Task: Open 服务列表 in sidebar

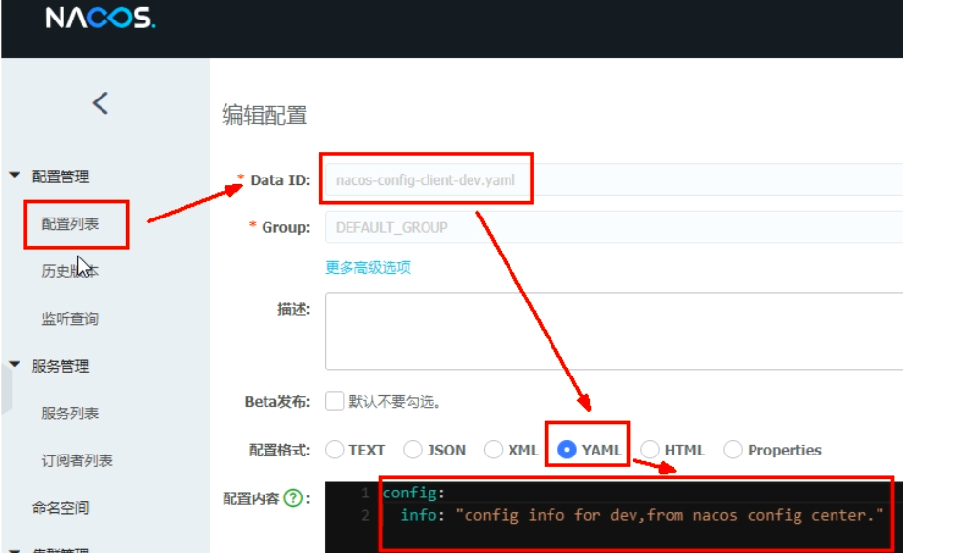Action: click(x=70, y=413)
